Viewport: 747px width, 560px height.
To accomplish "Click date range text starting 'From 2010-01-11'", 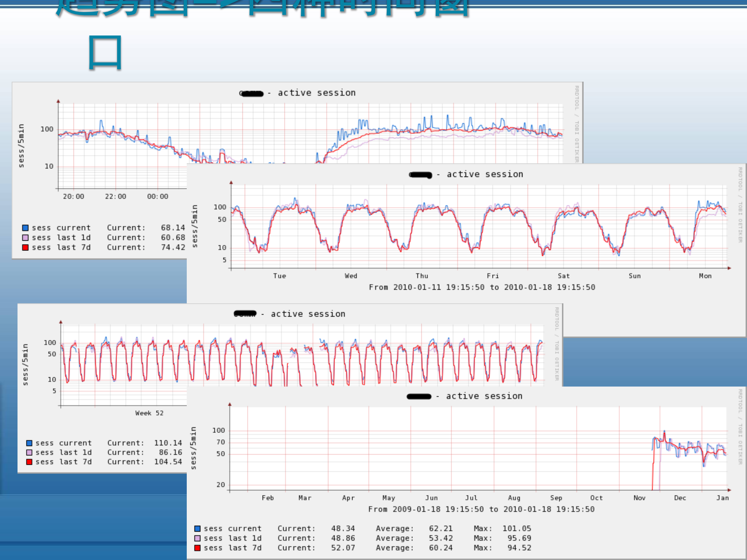I will (x=482, y=287).
